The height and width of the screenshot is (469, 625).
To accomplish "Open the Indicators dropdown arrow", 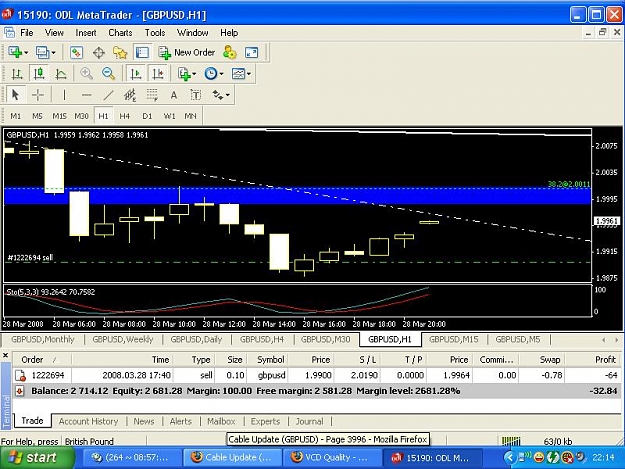I will coord(195,74).
